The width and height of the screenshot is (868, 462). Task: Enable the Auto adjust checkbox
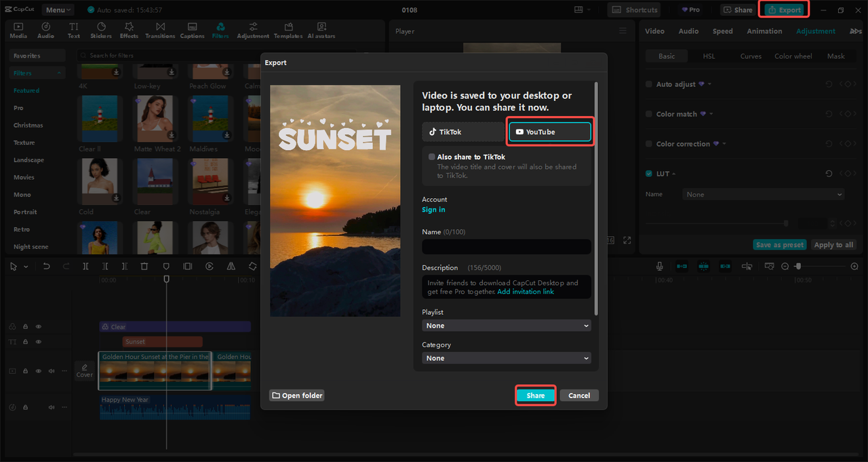[649, 84]
